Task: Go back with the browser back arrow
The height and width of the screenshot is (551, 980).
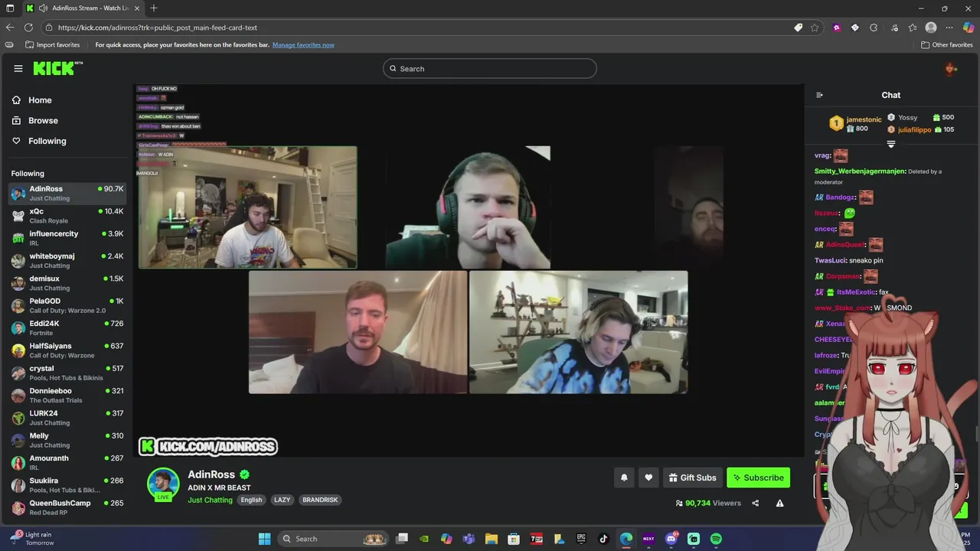Action: (10, 28)
